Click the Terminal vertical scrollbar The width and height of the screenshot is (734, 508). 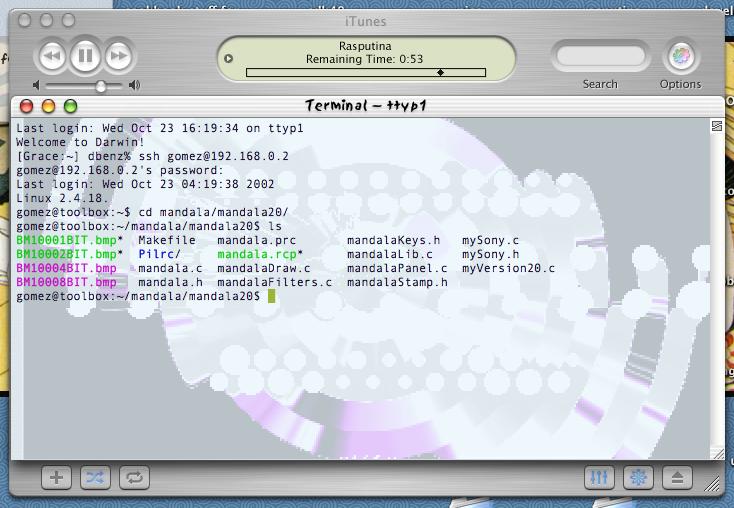coord(717,288)
